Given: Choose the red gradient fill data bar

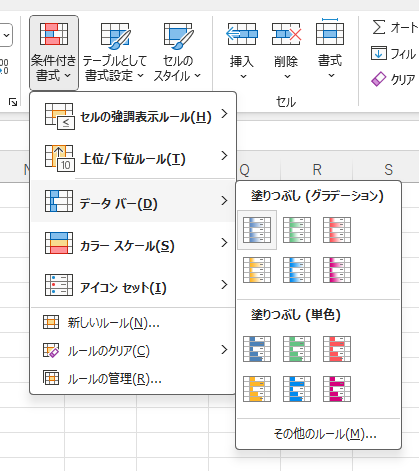Looking at the screenshot, I should coord(337,230).
